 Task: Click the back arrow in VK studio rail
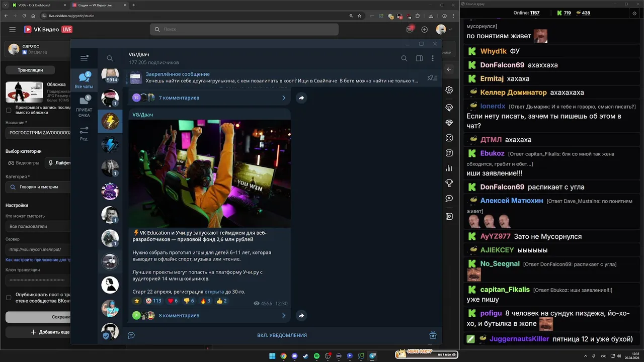(449, 69)
